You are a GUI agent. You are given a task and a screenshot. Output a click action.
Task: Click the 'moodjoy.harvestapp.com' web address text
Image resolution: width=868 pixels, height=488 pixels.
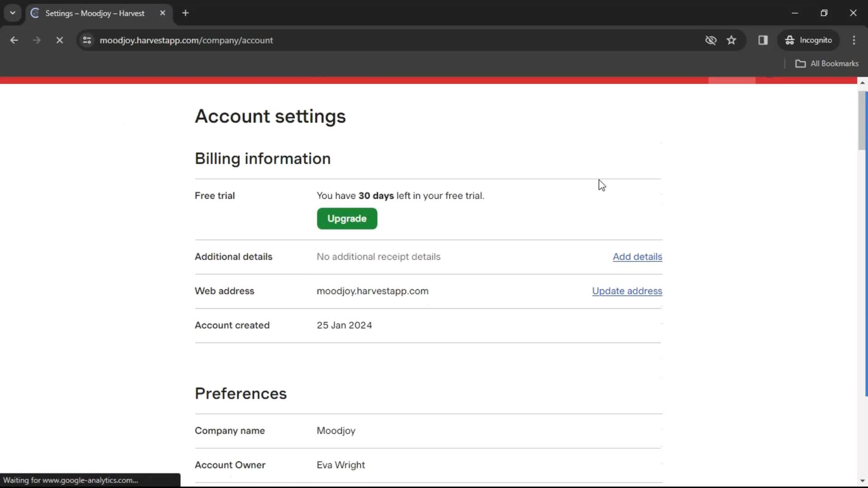373,291
